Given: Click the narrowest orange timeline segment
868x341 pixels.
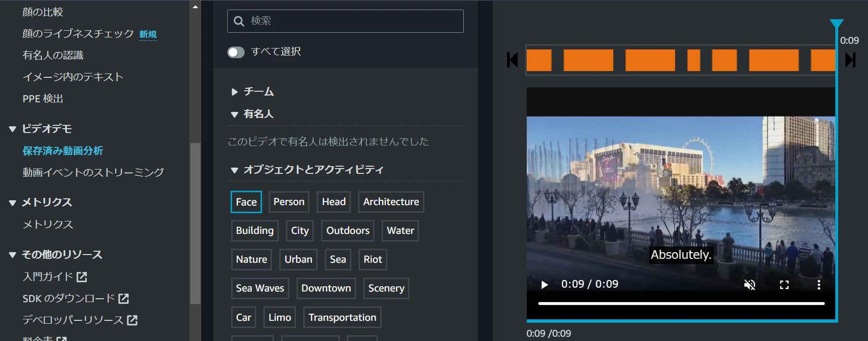Looking at the screenshot, I should [694, 60].
